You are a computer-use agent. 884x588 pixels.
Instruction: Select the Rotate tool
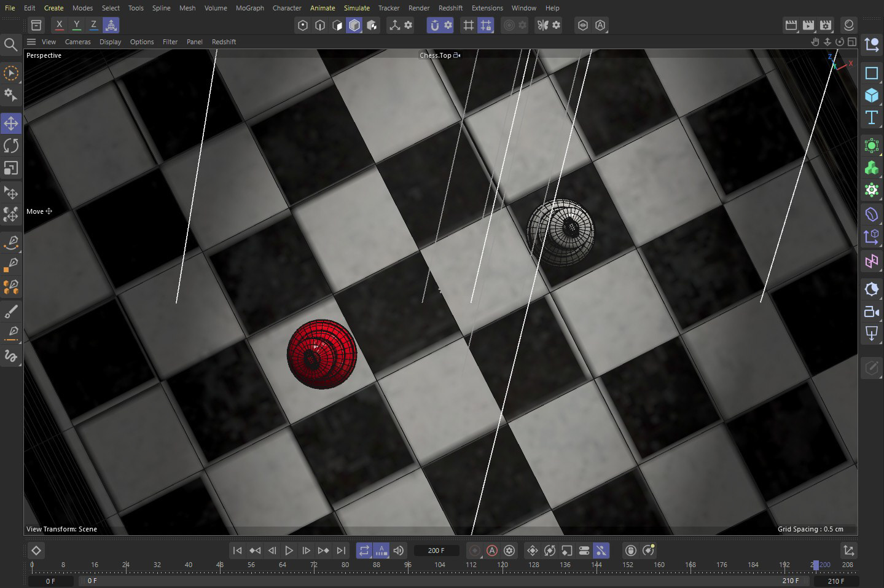pyautogui.click(x=11, y=146)
